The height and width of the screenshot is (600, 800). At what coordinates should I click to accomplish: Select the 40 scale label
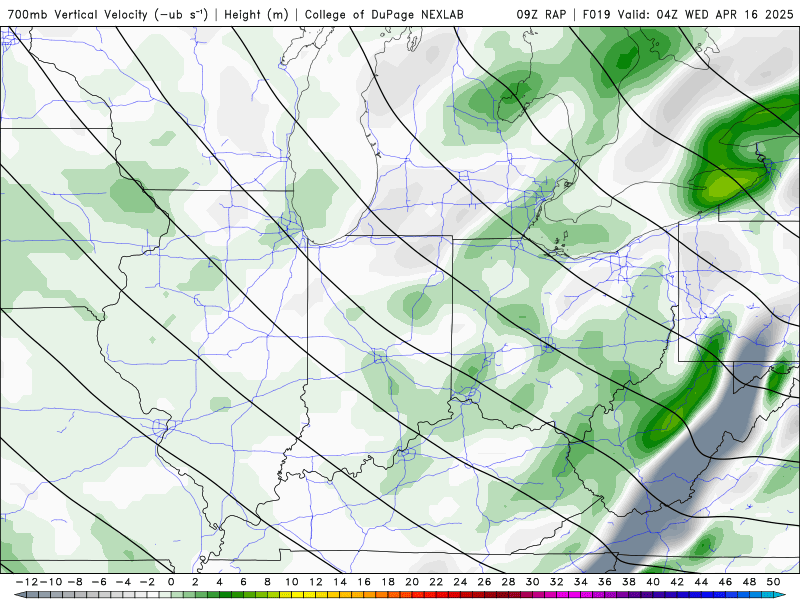653,582
